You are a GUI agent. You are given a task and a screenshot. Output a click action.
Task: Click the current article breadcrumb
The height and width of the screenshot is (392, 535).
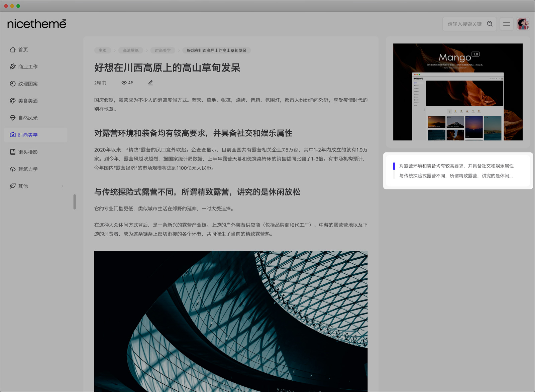click(x=217, y=50)
